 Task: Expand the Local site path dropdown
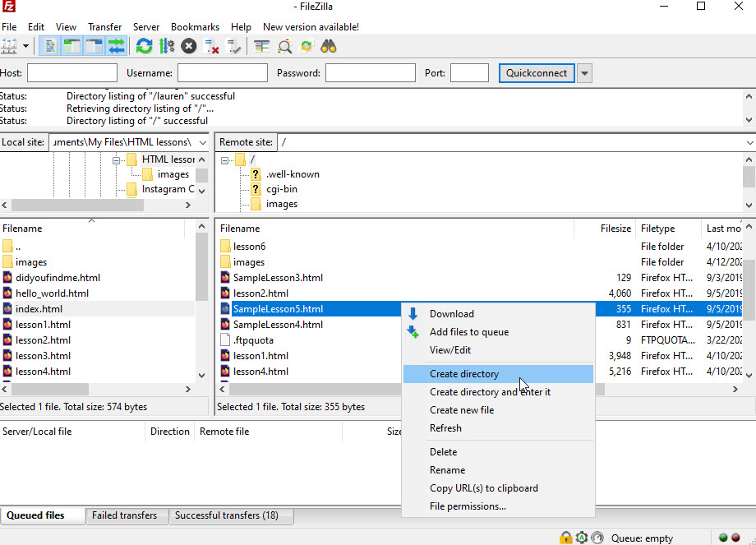203,143
